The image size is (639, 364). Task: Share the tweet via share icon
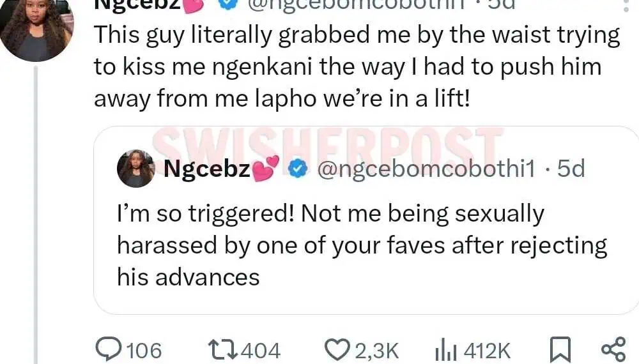pyautogui.click(x=613, y=349)
